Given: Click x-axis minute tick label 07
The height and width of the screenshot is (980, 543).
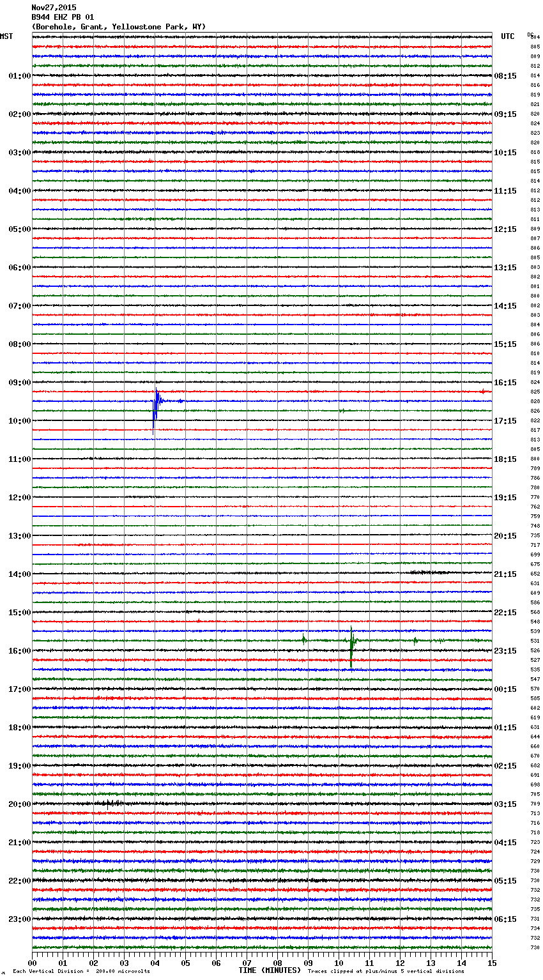Looking at the screenshot, I should (x=247, y=963).
